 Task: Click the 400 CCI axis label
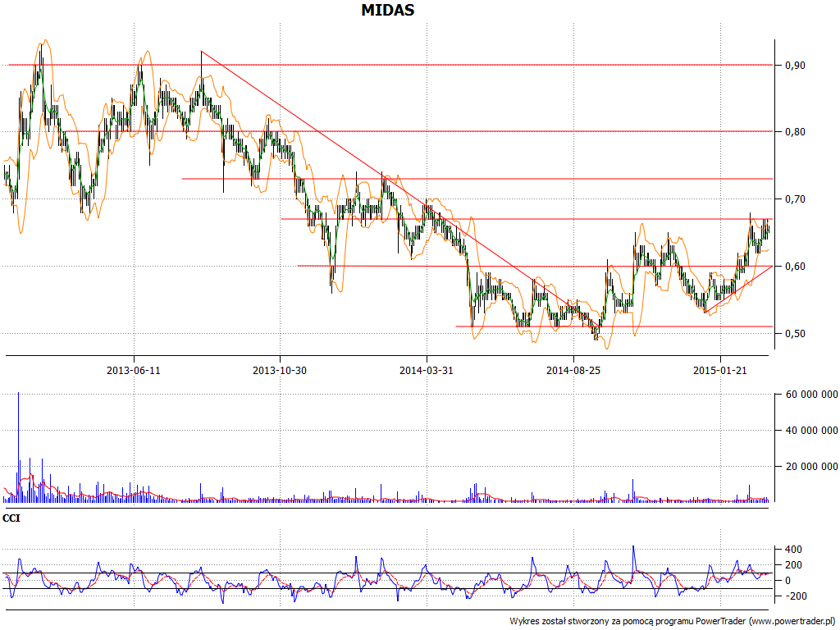point(794,550)
